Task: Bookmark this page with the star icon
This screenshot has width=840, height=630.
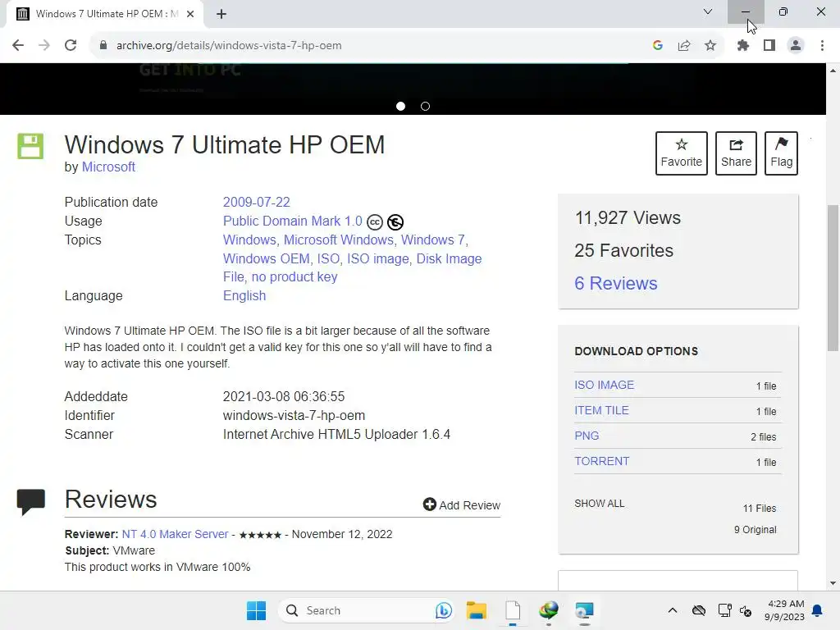Action: [x=710, y=46]
